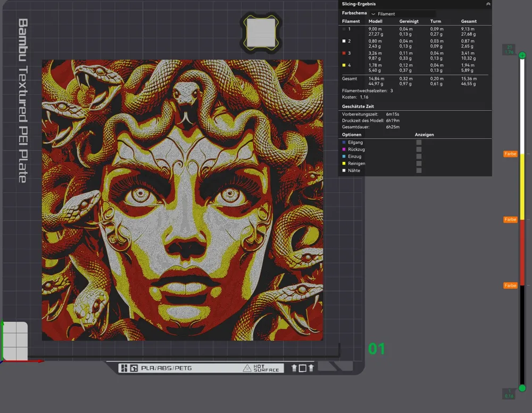Image resolution: width=532 pixels, height=413 pixels.
Task: Click the Hot Surface warning icon on plate
Action: pos(247,368)
